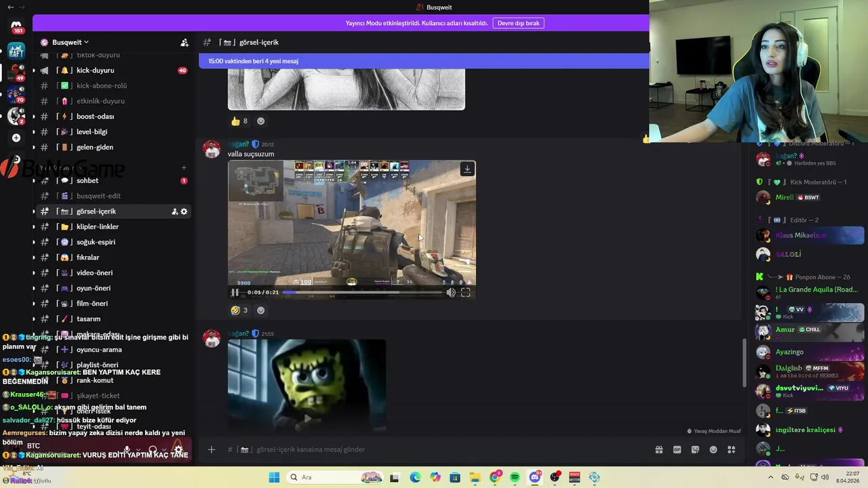The height and width of the screenshot is (488, 868).
Task: Toggle the thumbs-up reaction with 8
Action: coord(239,121)
